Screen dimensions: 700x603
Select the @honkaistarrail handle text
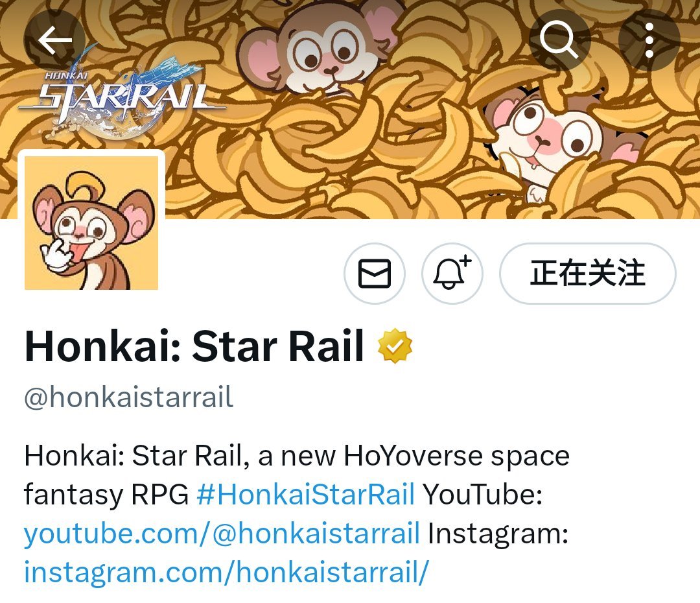[x=128, y=397]
